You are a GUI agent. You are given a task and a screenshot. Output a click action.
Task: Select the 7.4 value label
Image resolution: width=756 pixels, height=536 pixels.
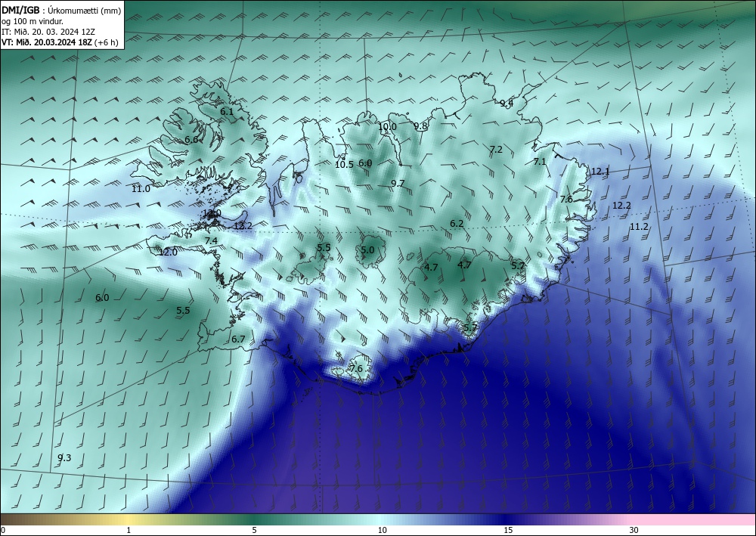[x=211, y=241]
